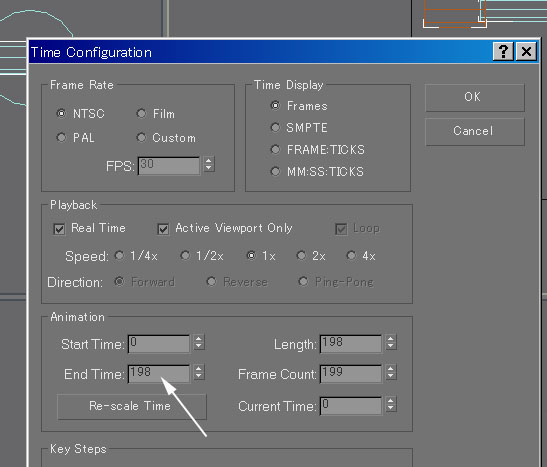547x467 pixels.
Task: Increase Start Time using spinner arrow
Action: (x=198, y=339)
